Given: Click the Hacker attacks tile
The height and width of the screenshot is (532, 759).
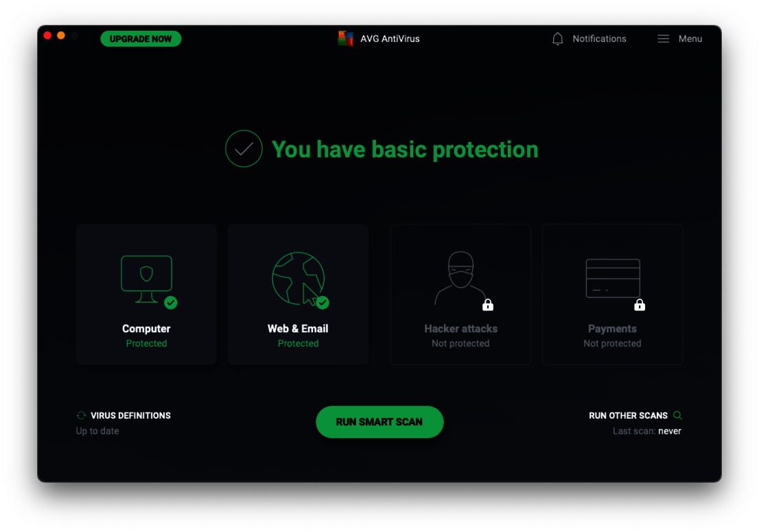Looking at the screenshot, I should click(x=460, y=294).
